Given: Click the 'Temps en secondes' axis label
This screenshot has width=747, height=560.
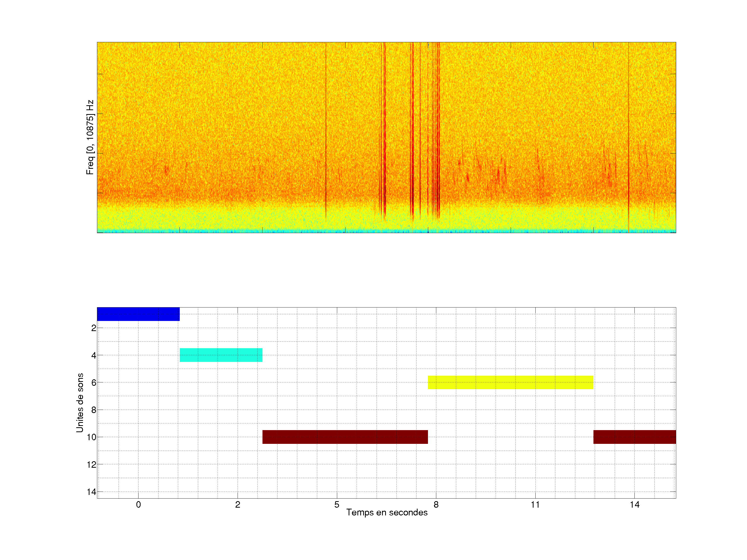Looking at the screenshot, I should 387,512.
